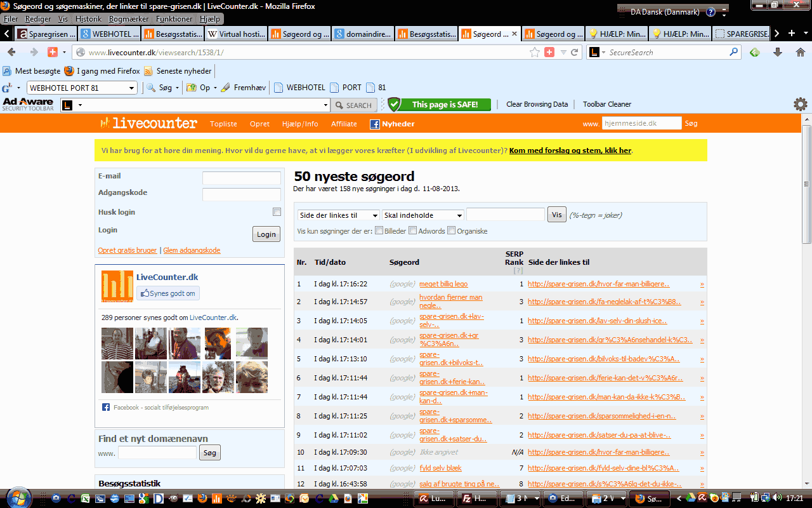Click the vertical page scrollbar
This screenshot has width=812, height=508.
tap(807, 184)
